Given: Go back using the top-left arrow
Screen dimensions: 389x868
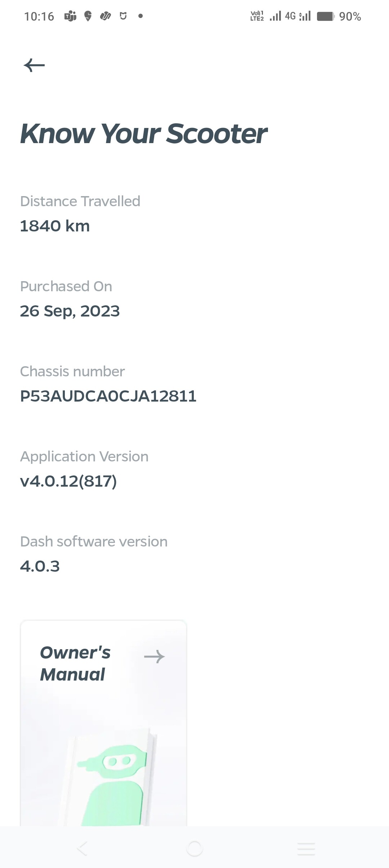Looking at the screenshot, I should click(x=34, y=65).
